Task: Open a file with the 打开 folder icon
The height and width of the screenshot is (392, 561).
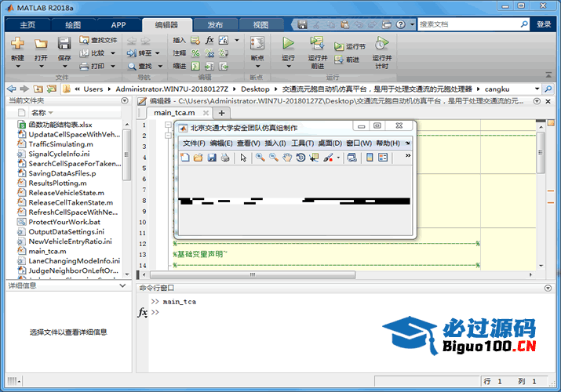Action: click(x=41, y=44)
